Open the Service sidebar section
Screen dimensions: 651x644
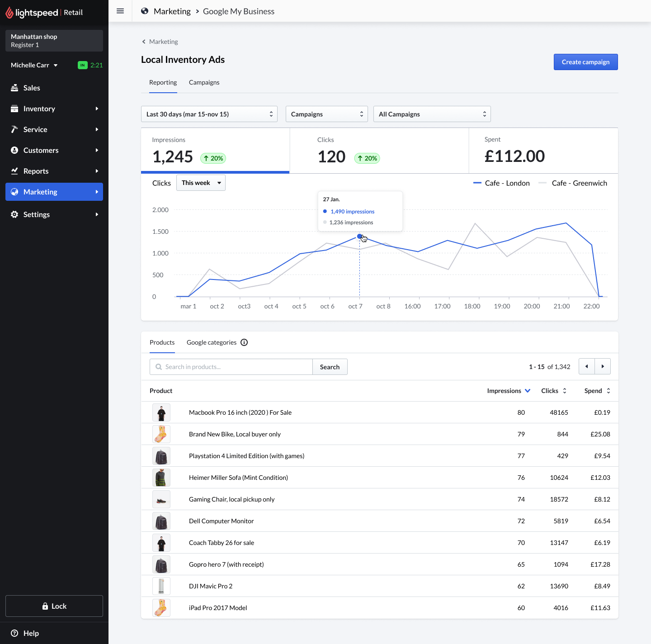coord(54,129)
